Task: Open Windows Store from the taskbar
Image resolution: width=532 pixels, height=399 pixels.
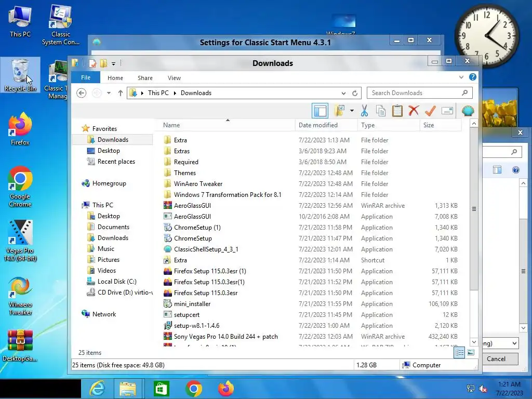Action: coord(161,389)
